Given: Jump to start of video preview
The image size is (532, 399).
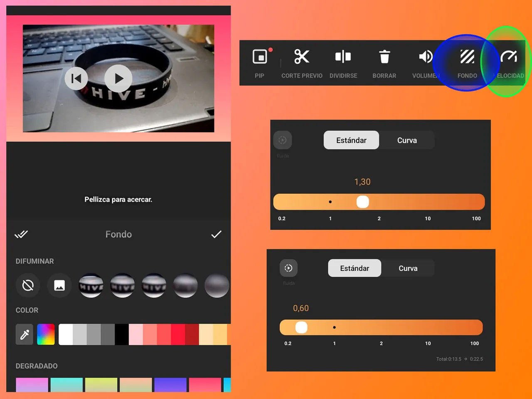Looking at the screenshot, I should pos(76,78).
